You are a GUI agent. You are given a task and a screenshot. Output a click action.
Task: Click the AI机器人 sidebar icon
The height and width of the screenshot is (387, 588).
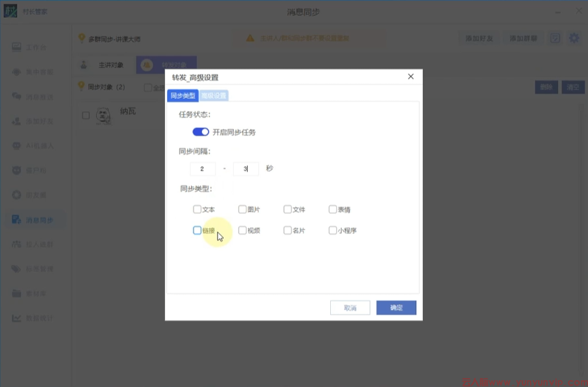17,146
